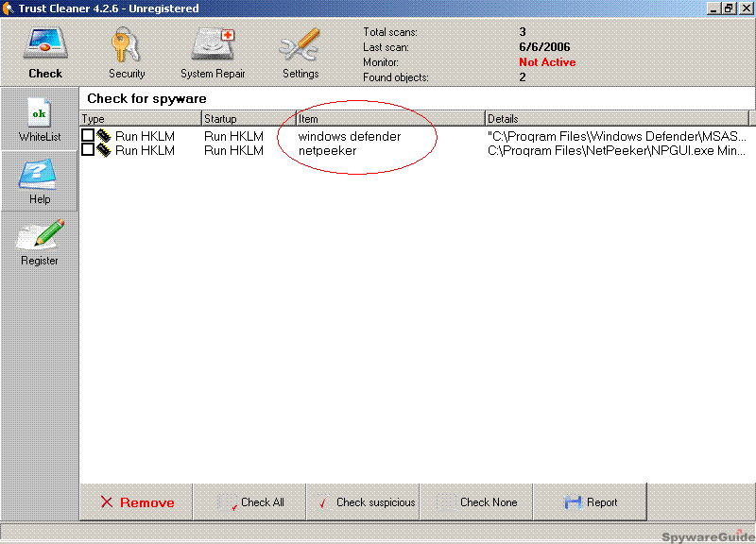Sort by the Type column header
The width and height of the screenshot is (756, 544).
click(x=140, y=119)
